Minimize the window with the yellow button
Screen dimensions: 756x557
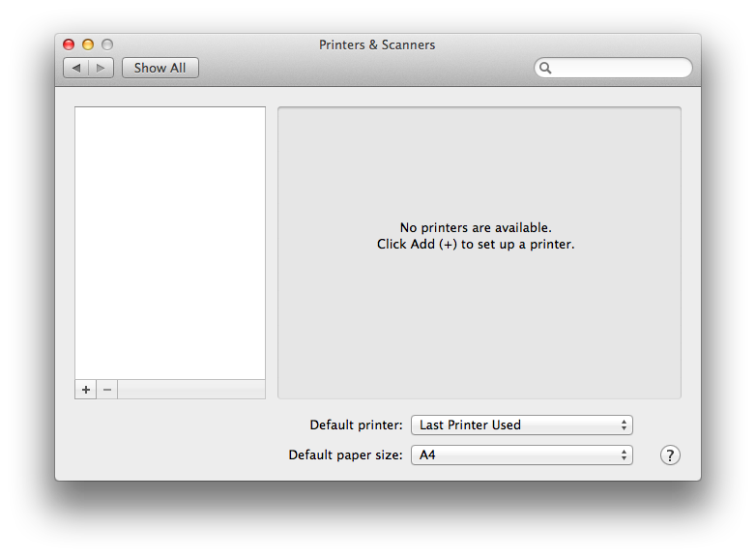pos(88,44)
